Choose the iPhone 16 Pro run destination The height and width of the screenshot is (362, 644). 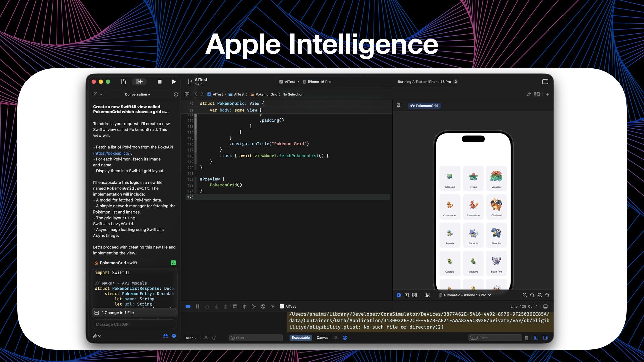[x=317, y=82]
